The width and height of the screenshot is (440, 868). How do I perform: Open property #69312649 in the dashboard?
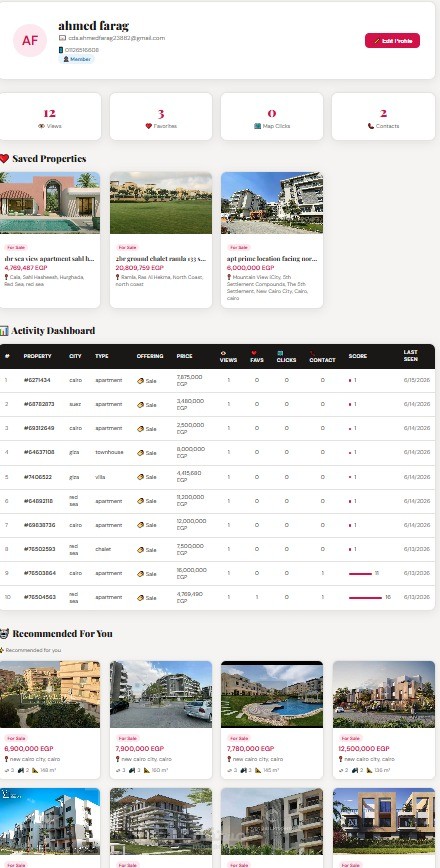[x=39, y=428]
